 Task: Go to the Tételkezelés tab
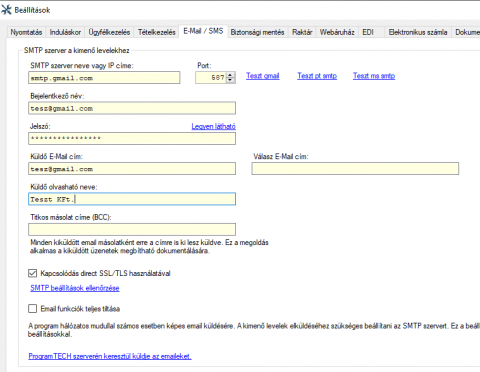(156, 32)
